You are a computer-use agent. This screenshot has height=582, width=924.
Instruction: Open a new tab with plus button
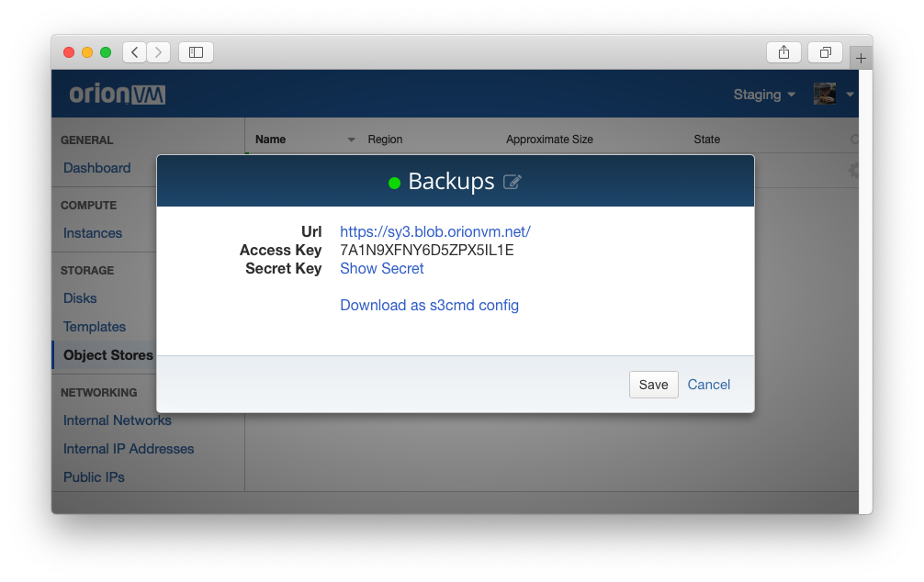(x=861, y=58)
